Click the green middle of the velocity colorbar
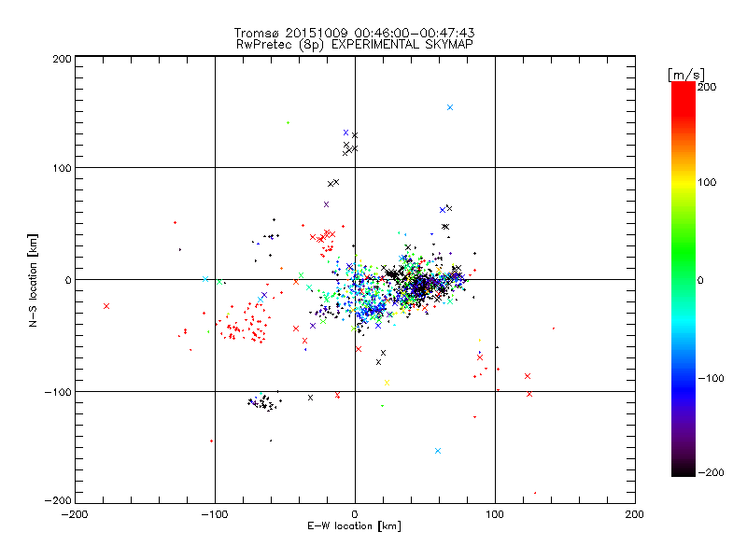The image size is (747, 560). click(684, 259)
